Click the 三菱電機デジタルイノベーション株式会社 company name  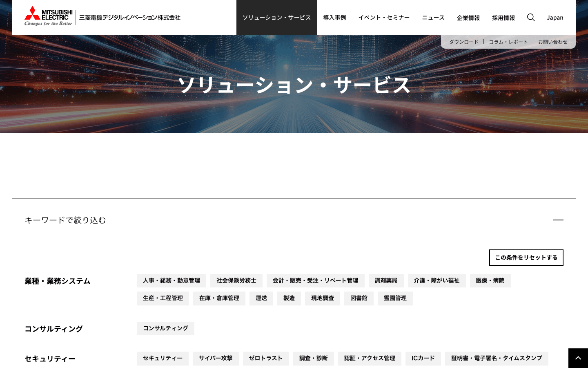click(130, 18)
